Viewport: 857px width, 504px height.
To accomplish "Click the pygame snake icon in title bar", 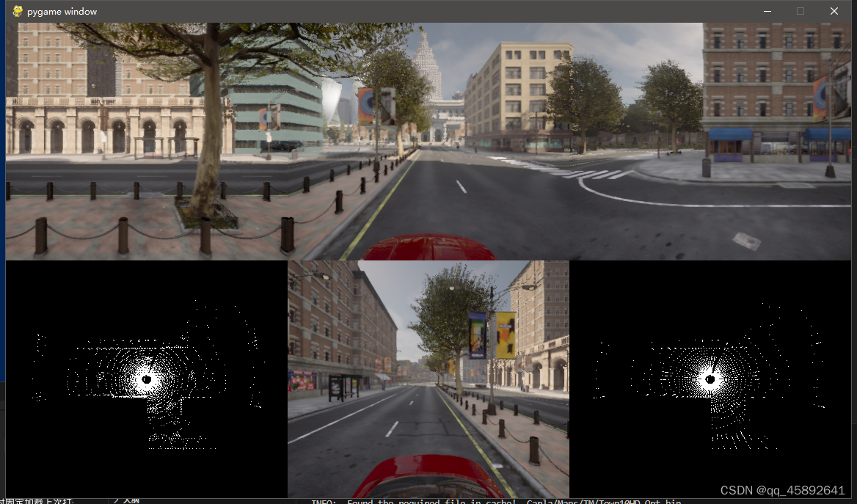I will pos(18,12).
